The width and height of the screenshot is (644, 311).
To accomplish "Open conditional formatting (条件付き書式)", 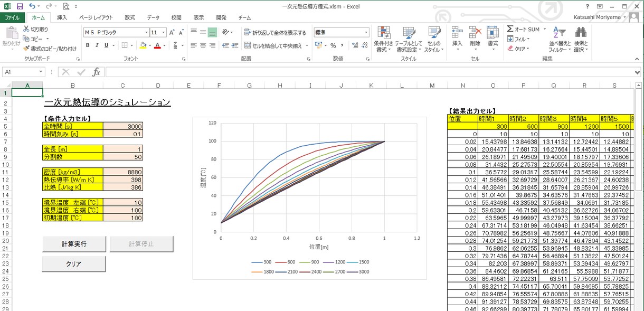I will [x=383, y=39].
